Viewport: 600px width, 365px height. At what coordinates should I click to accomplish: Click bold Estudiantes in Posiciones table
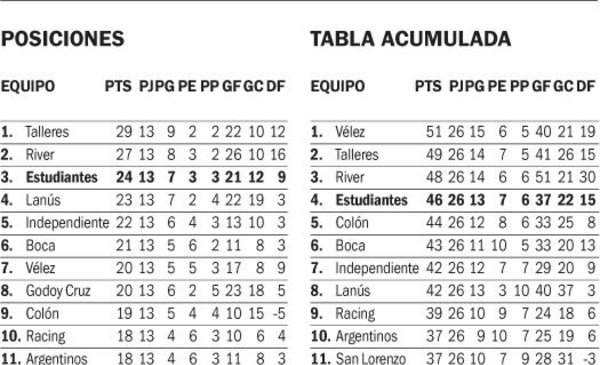click(x=62, y=178)
